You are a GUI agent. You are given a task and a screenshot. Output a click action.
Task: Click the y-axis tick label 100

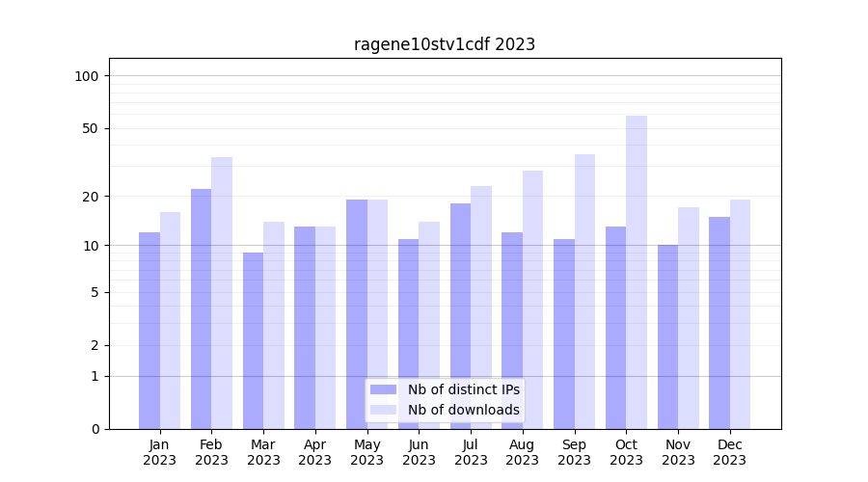point(87,76)
